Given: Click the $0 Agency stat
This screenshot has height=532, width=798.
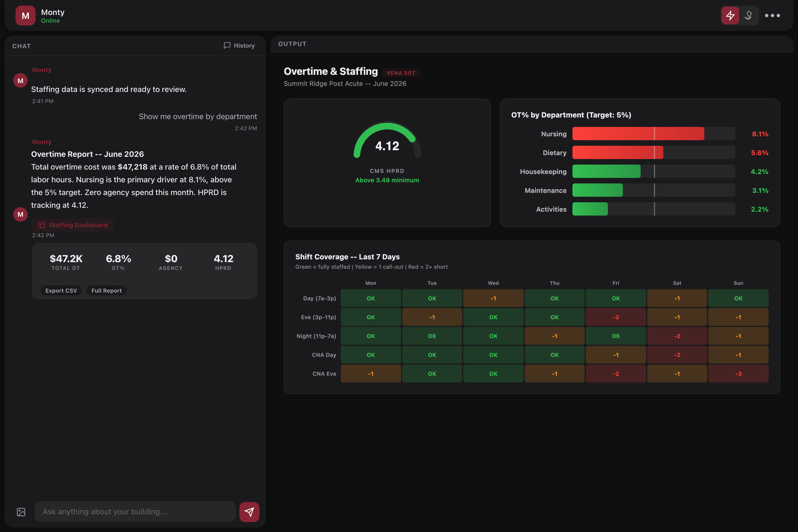Looking at the screenshot, I should [171, 262].
